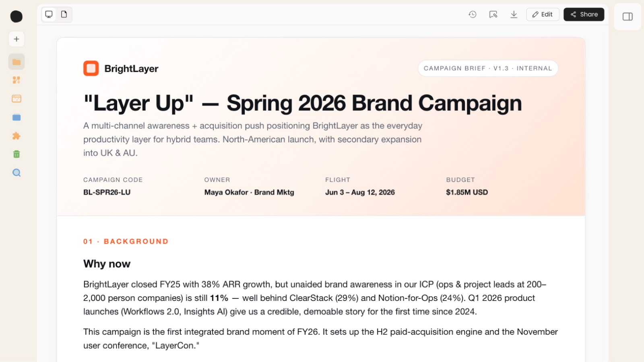Open the version history clock icon
The image size is (644, 362).
[x=473, y=14]
